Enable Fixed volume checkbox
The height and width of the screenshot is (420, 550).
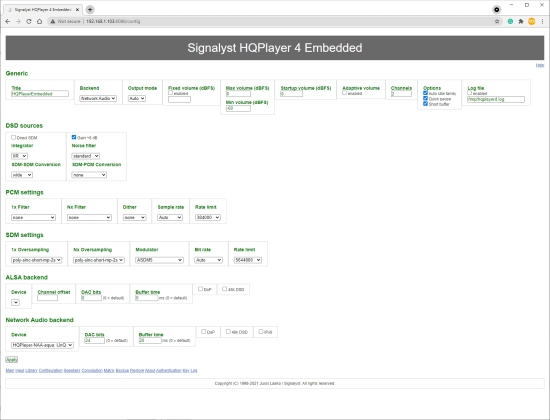click(170, 93)
